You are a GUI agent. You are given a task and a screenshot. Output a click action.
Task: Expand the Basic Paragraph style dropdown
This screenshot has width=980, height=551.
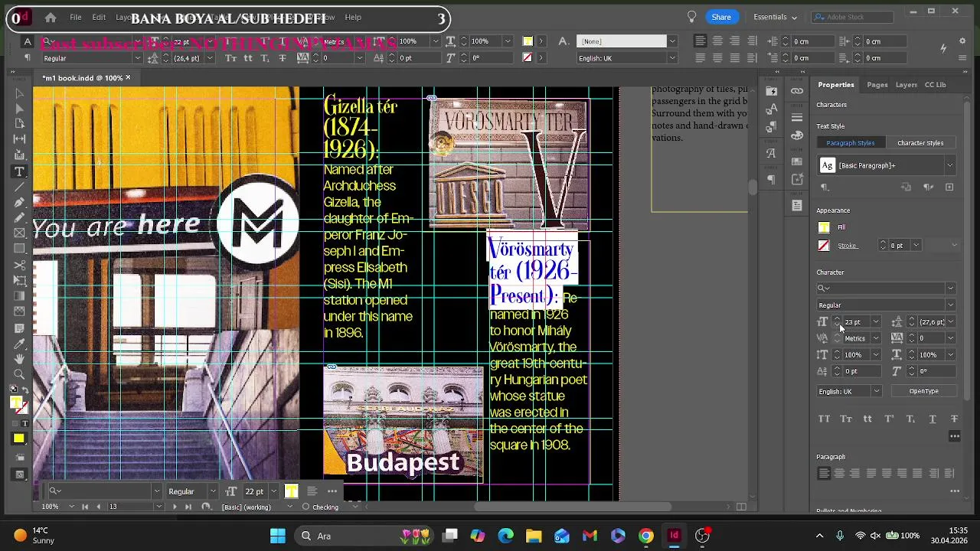tap(949, 165)
